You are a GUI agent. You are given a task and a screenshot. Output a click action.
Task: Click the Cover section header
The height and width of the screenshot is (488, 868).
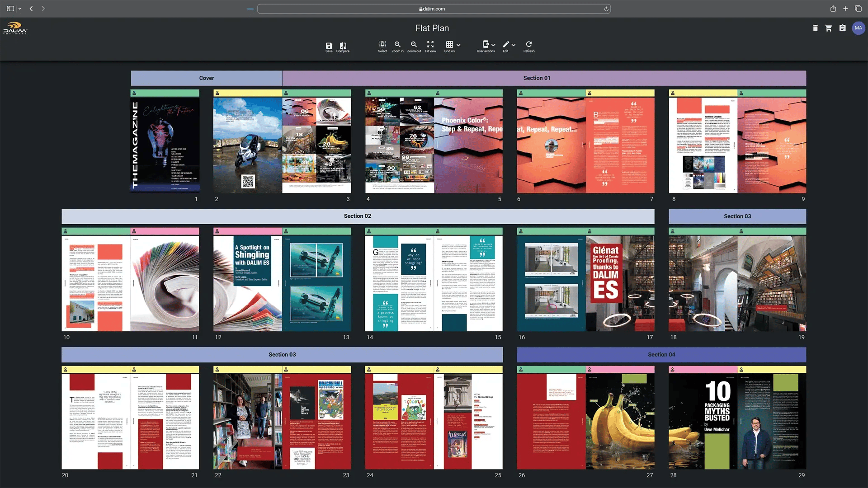click(206, 78)
